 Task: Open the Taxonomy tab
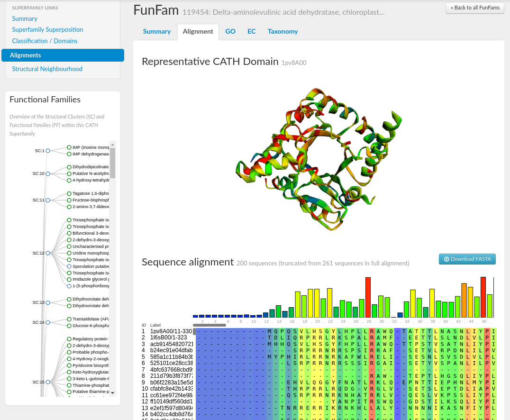282,31
